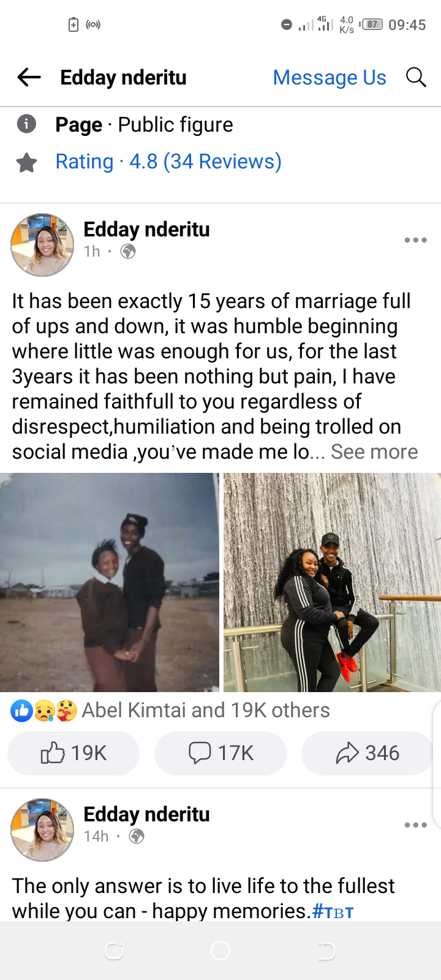This screenshot has height=980, width=441.
Task: Tap the public globe icon on 1h post
Action: coord(128,251)
